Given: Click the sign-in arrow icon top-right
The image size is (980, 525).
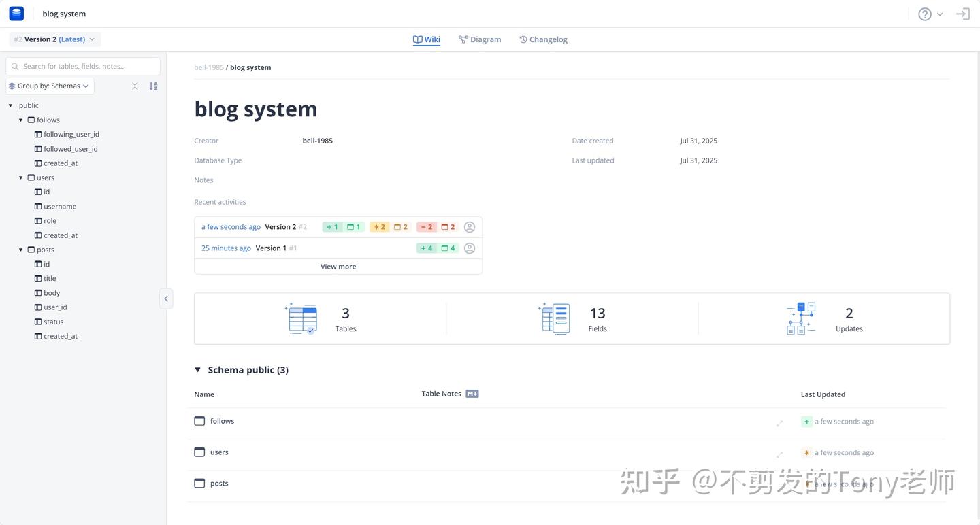Looking at the screenshot, I should [963, 14].
